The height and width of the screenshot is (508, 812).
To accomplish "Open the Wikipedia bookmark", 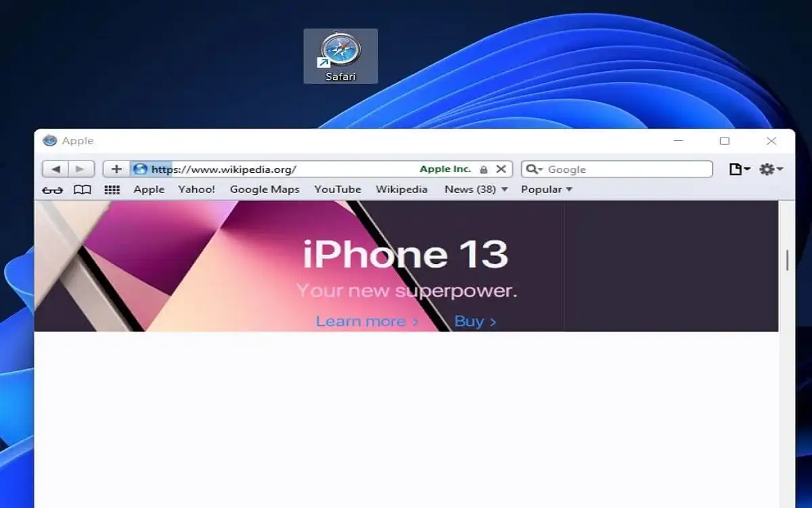I will 402,190.
